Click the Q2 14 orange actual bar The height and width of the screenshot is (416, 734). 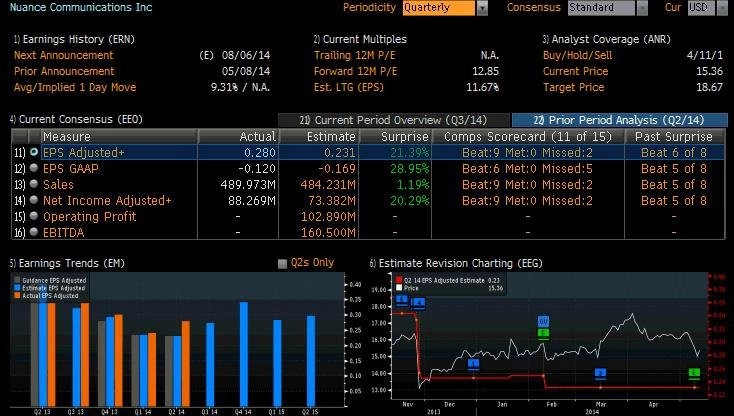(x=186, y=364)
